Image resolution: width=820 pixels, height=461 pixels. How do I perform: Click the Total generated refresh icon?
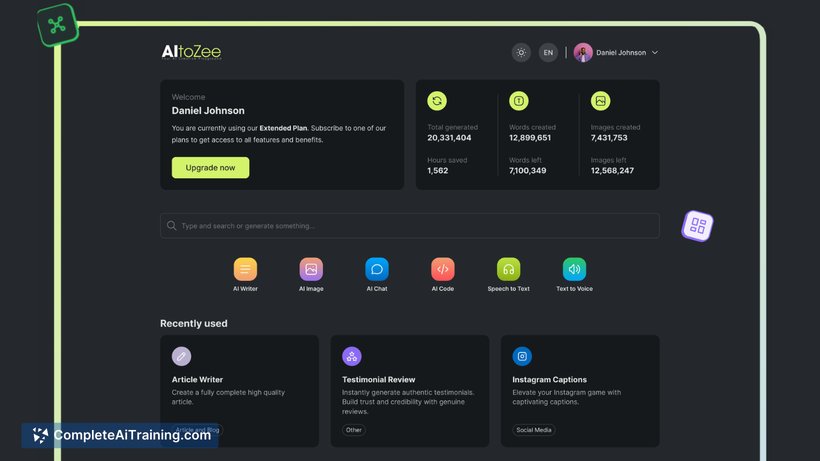(437, 101)
